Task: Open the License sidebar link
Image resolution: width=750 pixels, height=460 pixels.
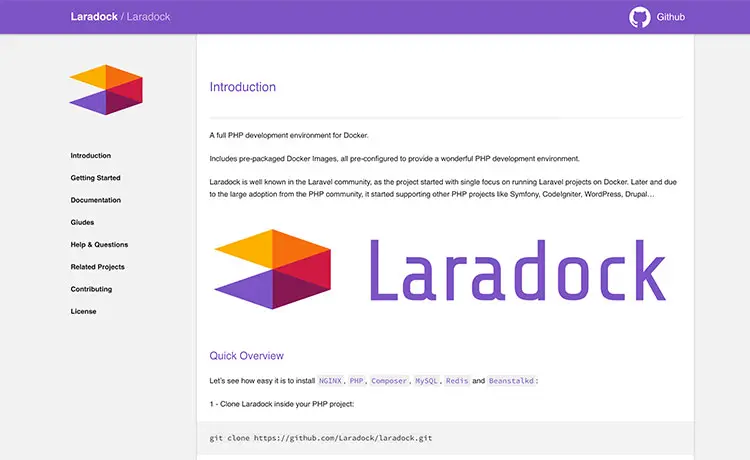Action: click(83, 311)
